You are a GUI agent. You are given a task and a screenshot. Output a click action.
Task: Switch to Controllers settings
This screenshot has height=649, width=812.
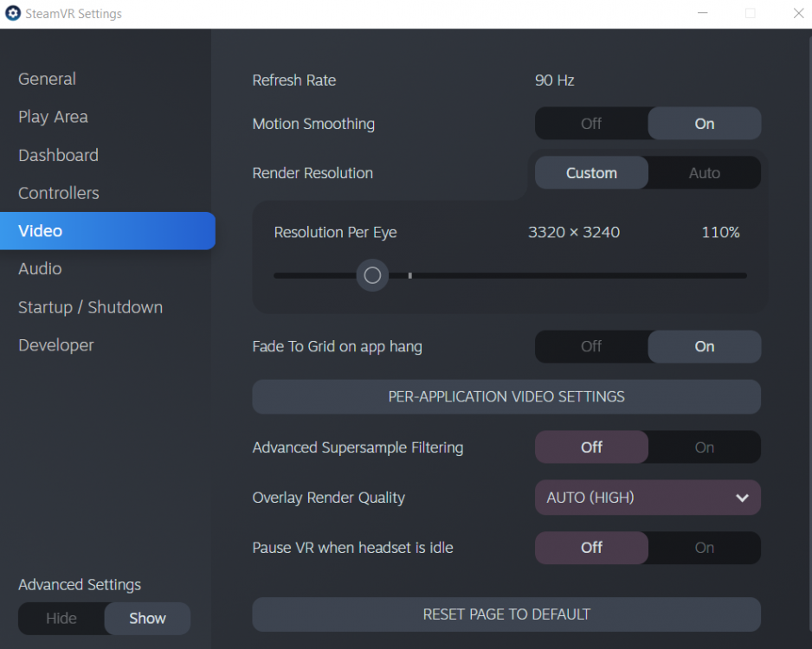pyautogui.click(x=58, y=193)
